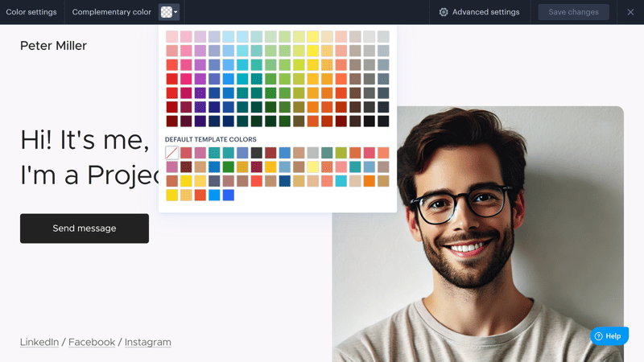Click the Complementary color label

point(112,12)
